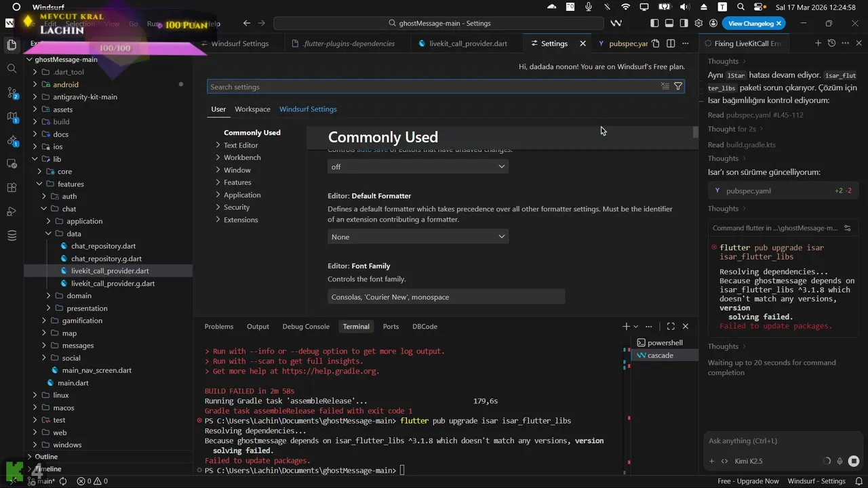This screenshot has height=488, width=868.
Task: Open chat_repository.dart in explorer
Action: click(103, 246)
